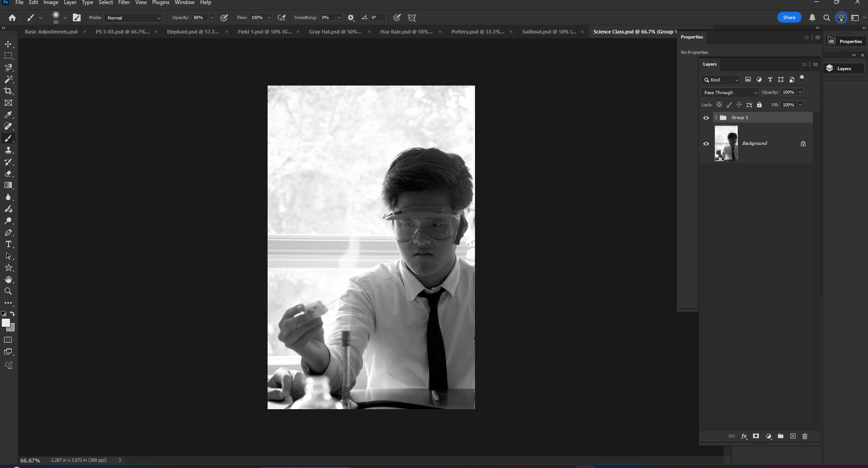Viewport: 868px width, 468px height.
Task: Open the Pass Through blend mode dropdown
Action: tap(729, 92)
